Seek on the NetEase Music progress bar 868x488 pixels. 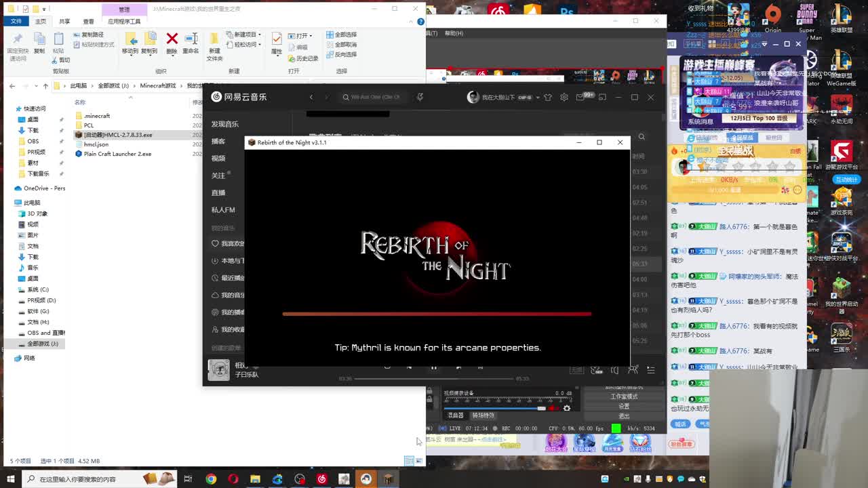pyautogui.click(x=434, y=378)
